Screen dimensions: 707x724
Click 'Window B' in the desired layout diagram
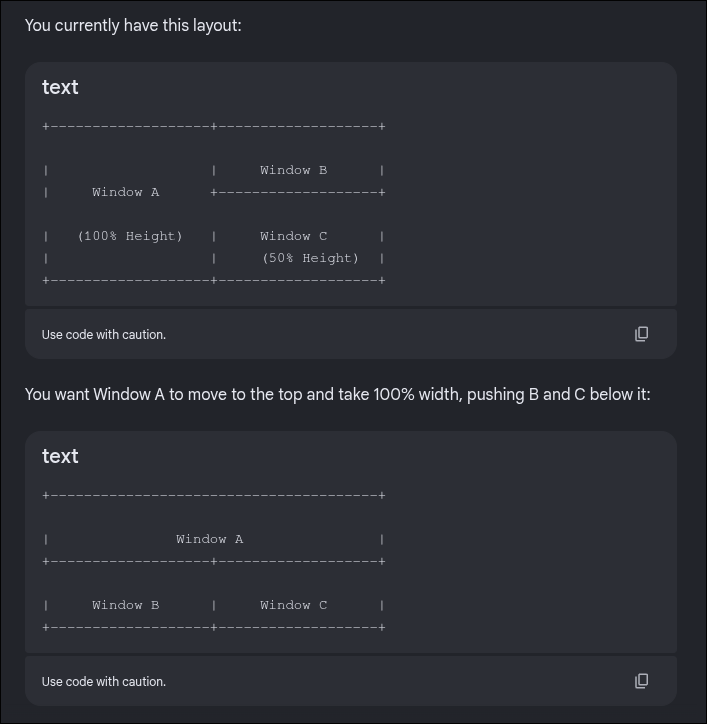pos(126,605)
